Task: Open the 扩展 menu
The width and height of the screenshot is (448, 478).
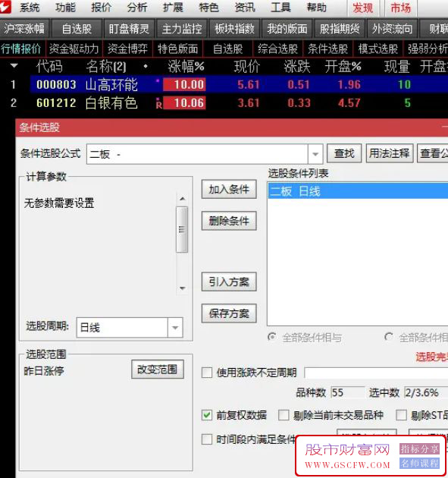Action: pos(173,8)
